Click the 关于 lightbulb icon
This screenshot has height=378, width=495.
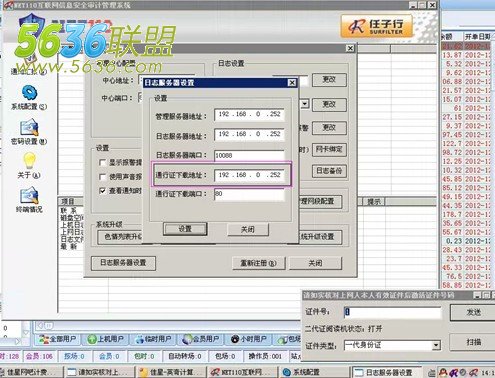(29, 161)
